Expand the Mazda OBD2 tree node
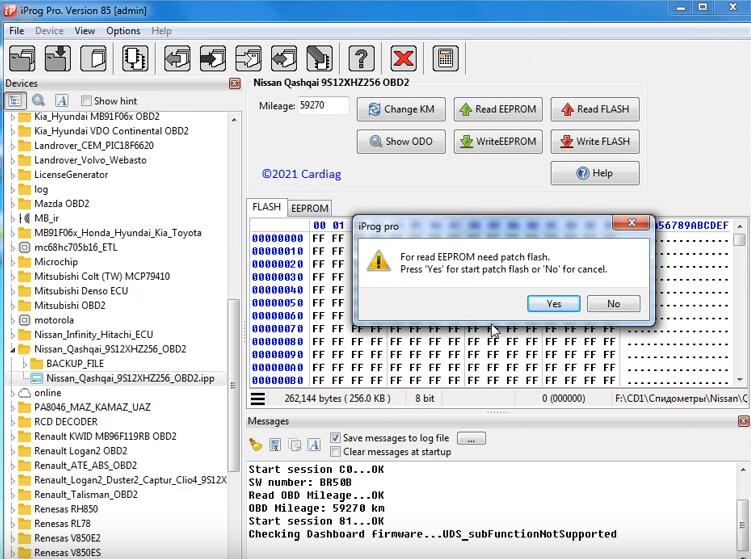751x559 pixels. pyautogui.click(x=12, y=204)
